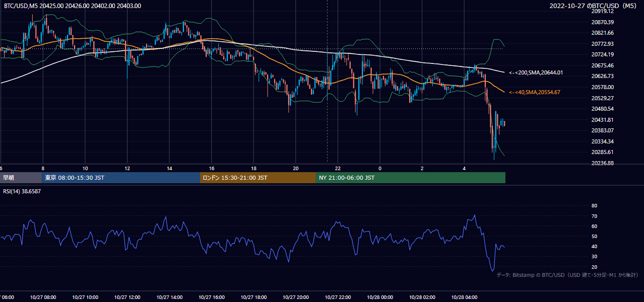Click hour 12 on the price chart time axis
This screenshot has width=644, height=302.
[127, 168]
